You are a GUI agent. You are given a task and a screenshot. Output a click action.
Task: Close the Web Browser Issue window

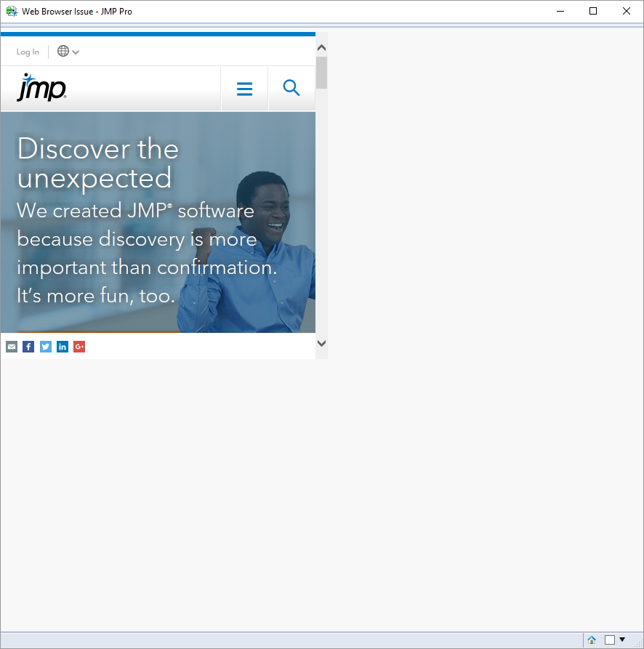pyautogui.click(x=627, y=11)
